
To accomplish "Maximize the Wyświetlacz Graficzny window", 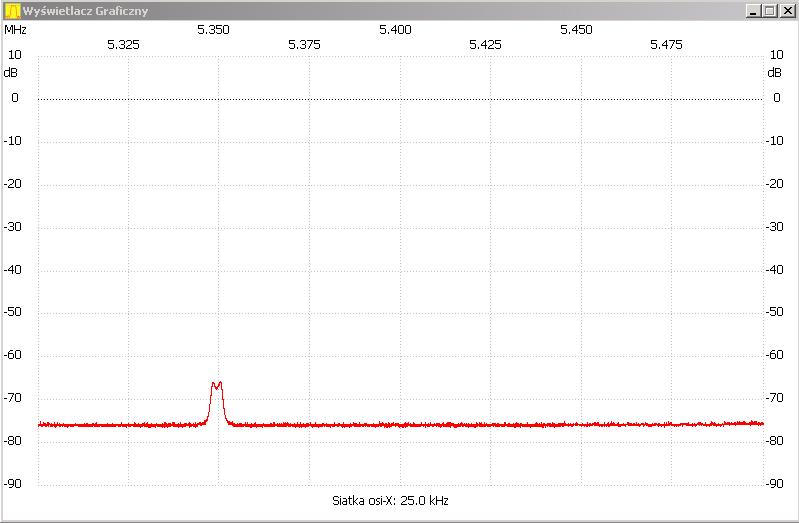I will pos(769,11).
